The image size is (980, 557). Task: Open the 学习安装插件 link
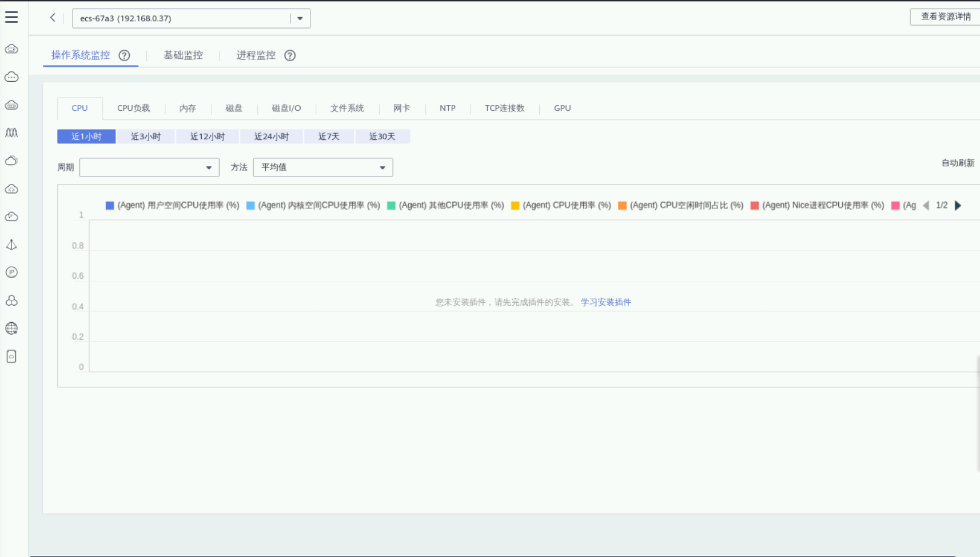(605, 302)
